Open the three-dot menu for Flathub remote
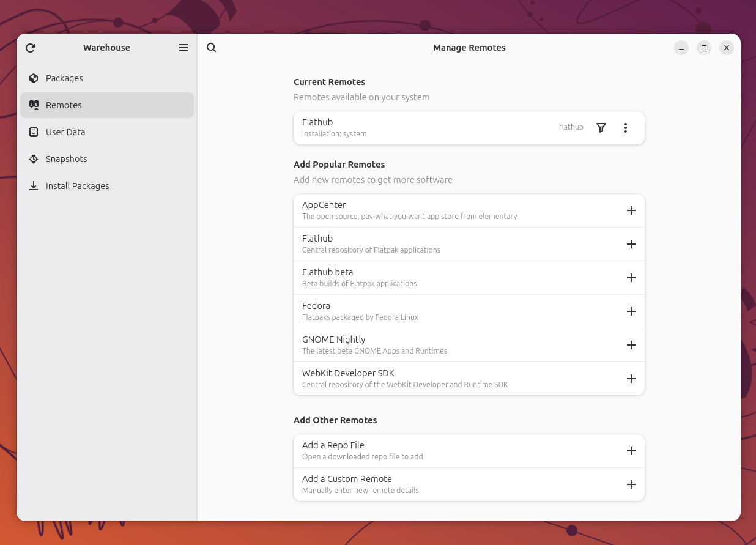Screen dimensions: 756x545 click(x=625, y=128)
